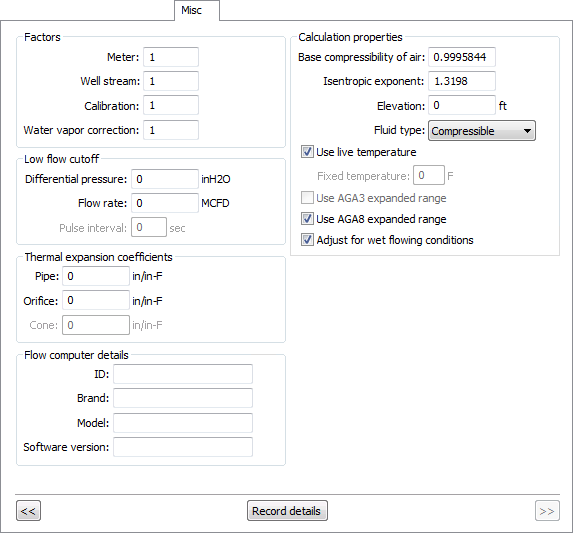Image resolution: width=573 pixels, height=533 pixels.
Task: Go to previous page with << button
Action: click(29, 511)
